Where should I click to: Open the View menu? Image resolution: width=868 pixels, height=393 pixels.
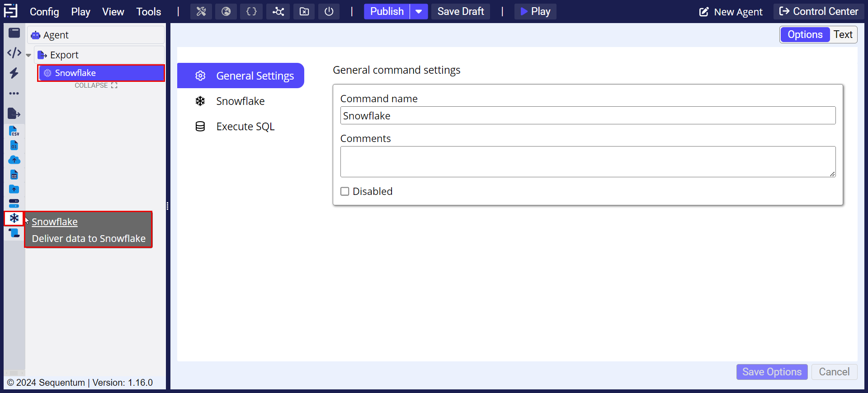pyautogui.click(x=113, y=12)
